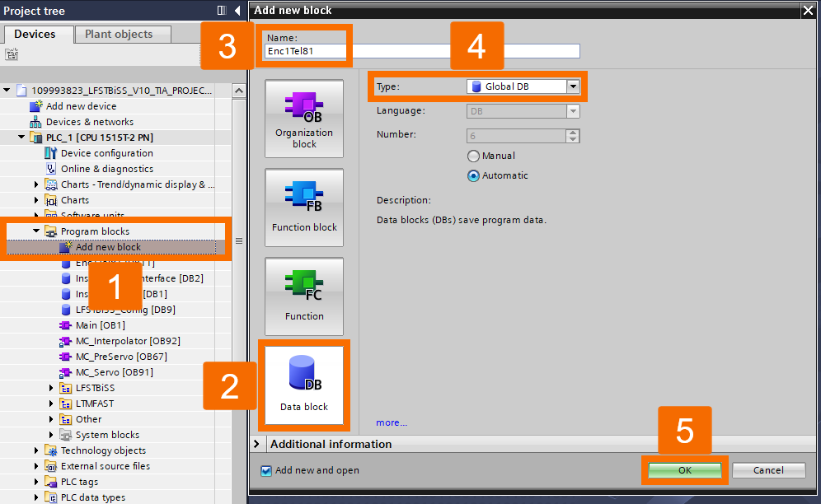This screenshot has height=504, width=821.
Task: Select the Manual numbering radio button
Action: point(473,156)
